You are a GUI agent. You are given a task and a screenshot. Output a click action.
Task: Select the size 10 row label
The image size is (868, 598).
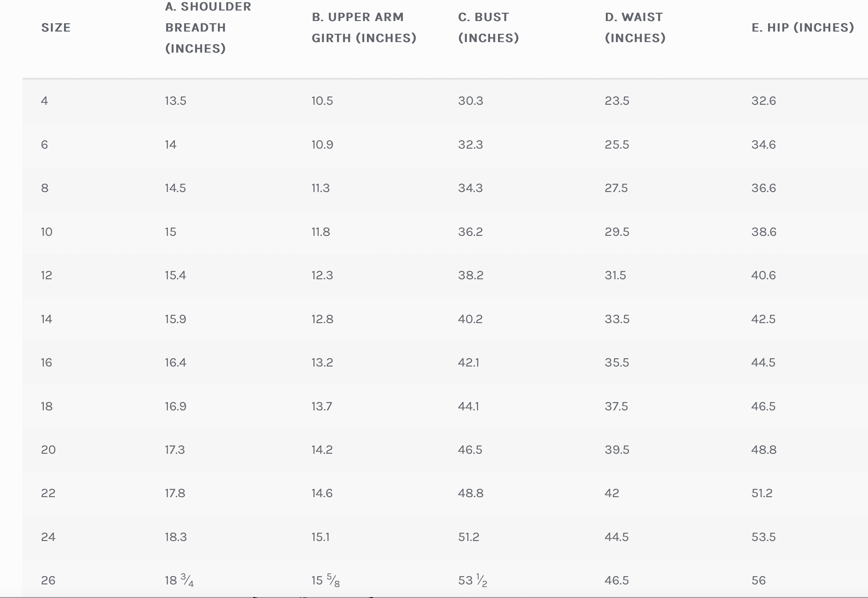click(47, 232)
